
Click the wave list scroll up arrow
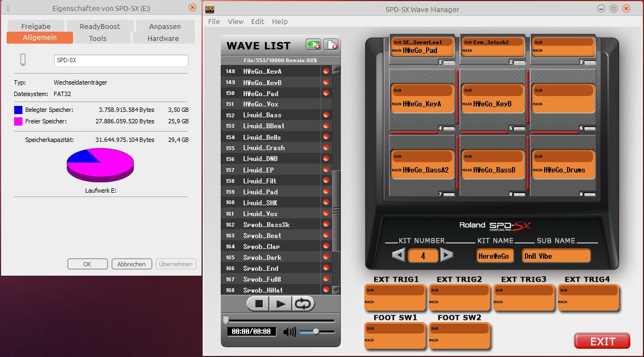coord(336,70)
